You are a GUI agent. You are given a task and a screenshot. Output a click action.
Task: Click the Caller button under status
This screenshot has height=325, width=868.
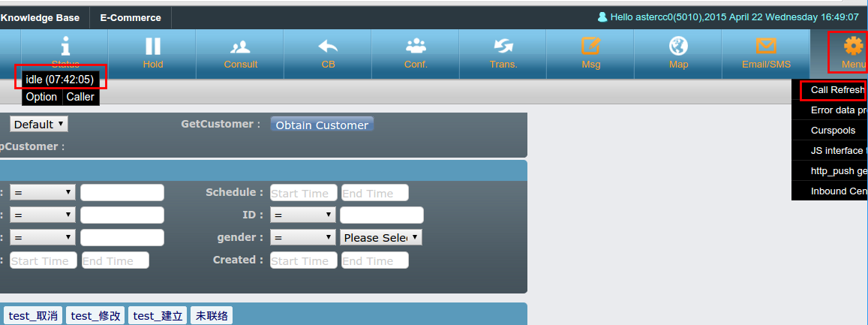[80, 97]
